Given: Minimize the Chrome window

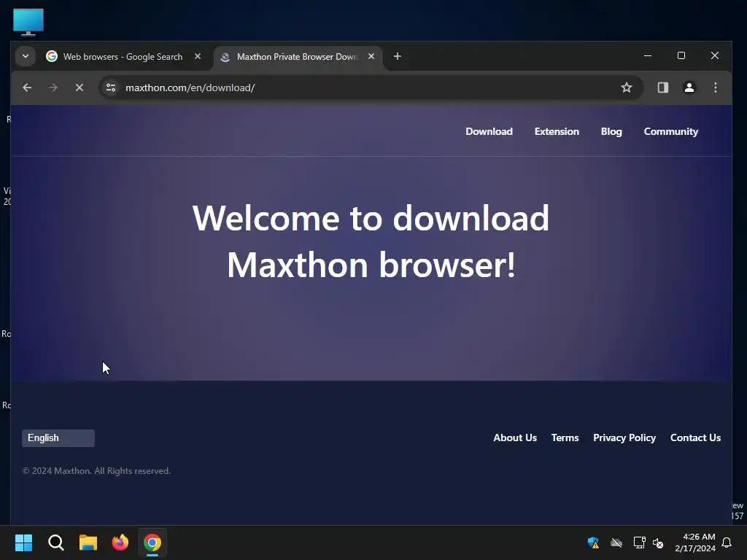Looking at the screenshot, I should [x=648, y=55].
